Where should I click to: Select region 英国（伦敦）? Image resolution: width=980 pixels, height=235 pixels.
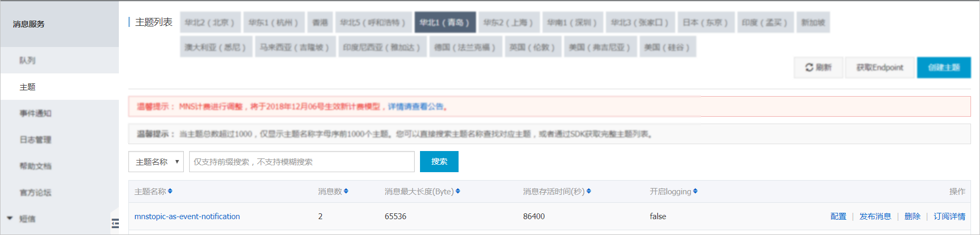pyautogui.click(x=533, y=47)
